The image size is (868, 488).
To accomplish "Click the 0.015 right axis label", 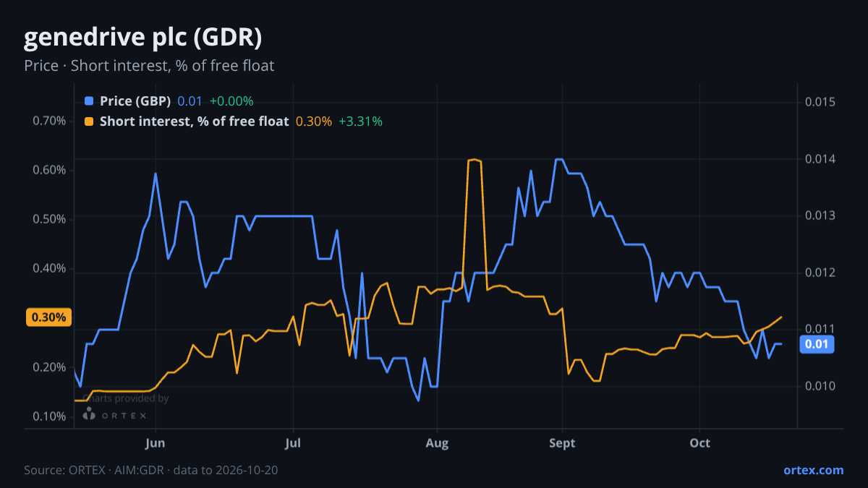I will 820,102.
